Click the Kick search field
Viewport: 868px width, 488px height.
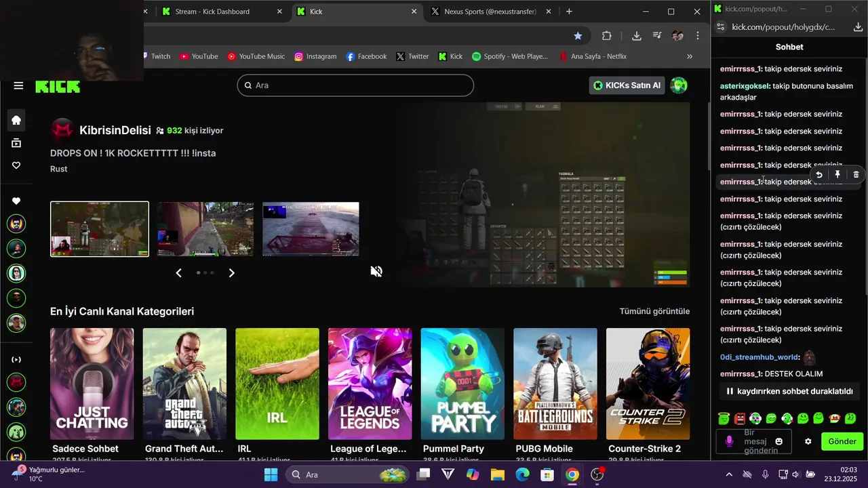point(355,85)
